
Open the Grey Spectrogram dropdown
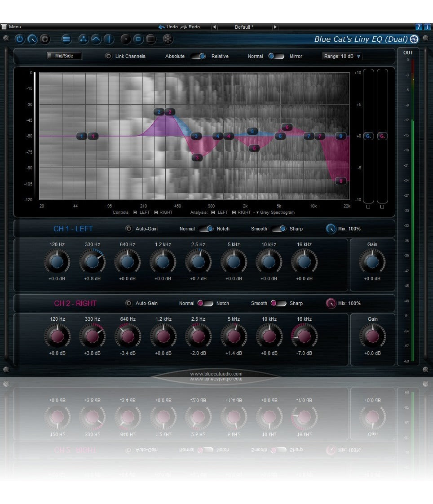click(x=275, y=212)
